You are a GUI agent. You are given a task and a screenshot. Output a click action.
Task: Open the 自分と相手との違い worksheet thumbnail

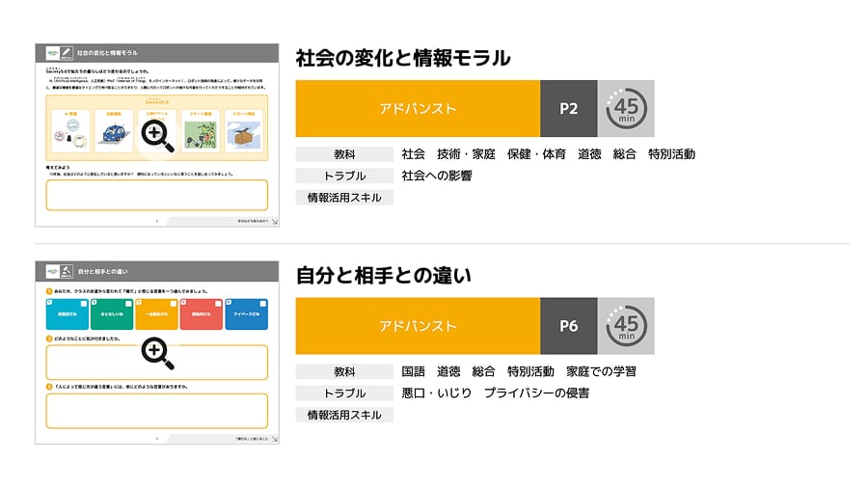coord(156,352)
